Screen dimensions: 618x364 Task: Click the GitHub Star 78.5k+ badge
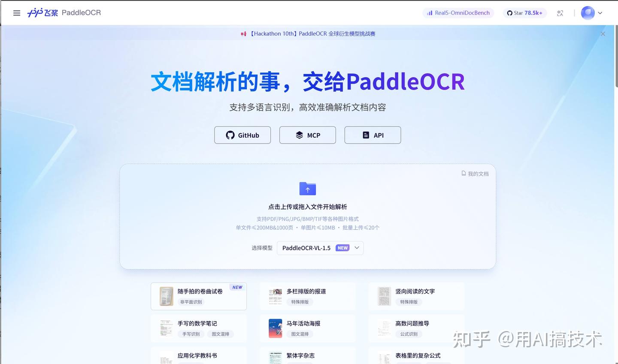pos(524,13)
